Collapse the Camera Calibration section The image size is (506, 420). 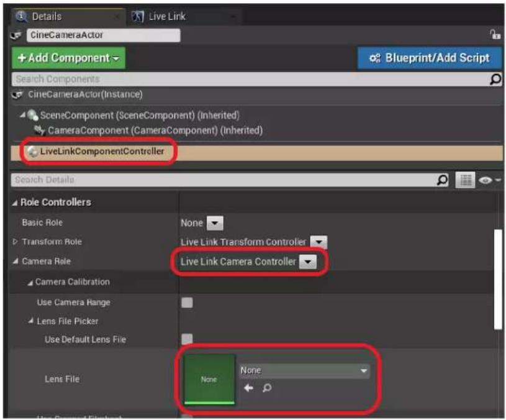(30, 283)
